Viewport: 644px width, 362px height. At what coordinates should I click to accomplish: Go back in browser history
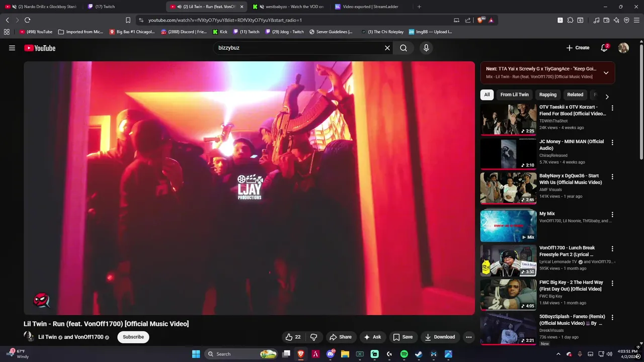click(7, 20)
